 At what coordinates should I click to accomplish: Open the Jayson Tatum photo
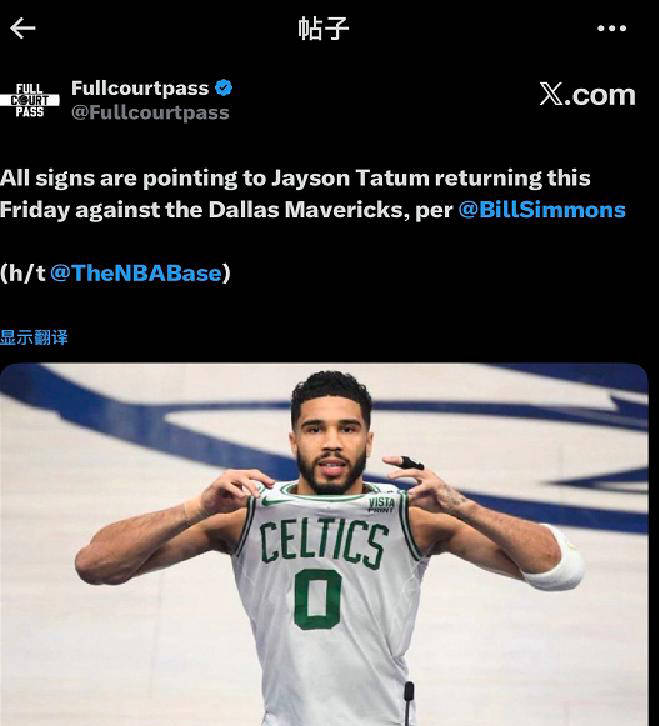324,544
